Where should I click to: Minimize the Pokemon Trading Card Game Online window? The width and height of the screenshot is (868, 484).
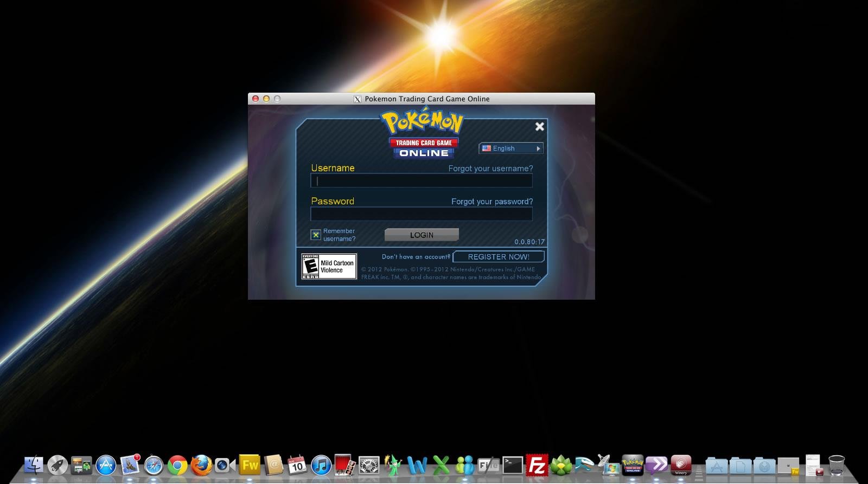click(266, 99)
